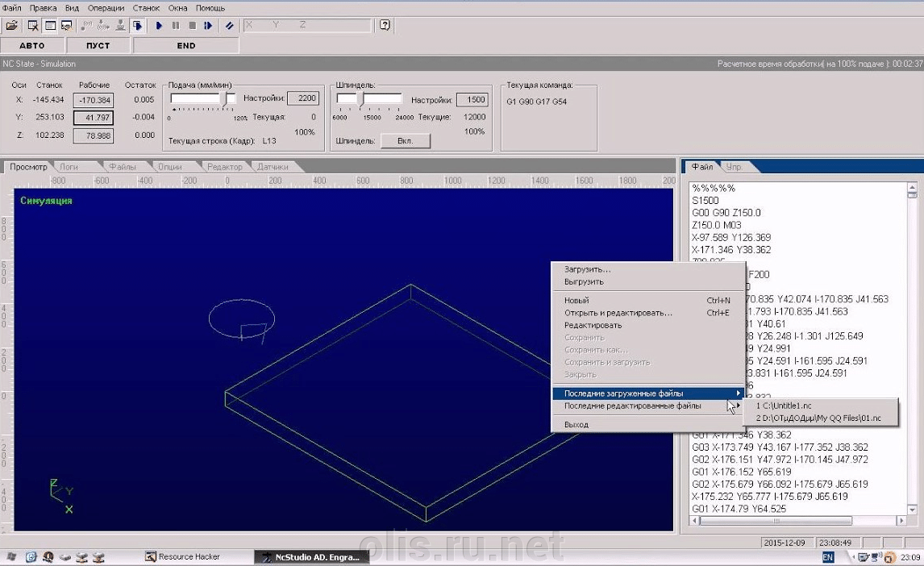Click the advanced start icon after Stop

208,26
